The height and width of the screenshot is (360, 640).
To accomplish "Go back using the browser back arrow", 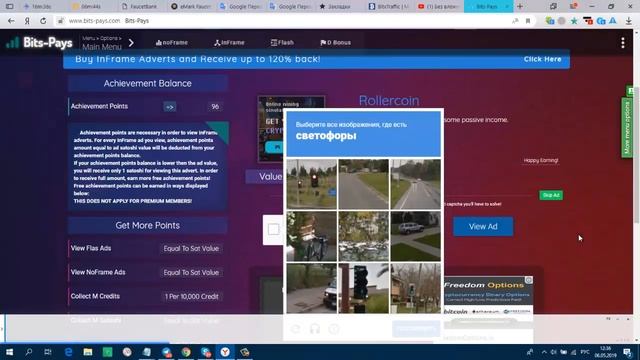I will (11, 21).
